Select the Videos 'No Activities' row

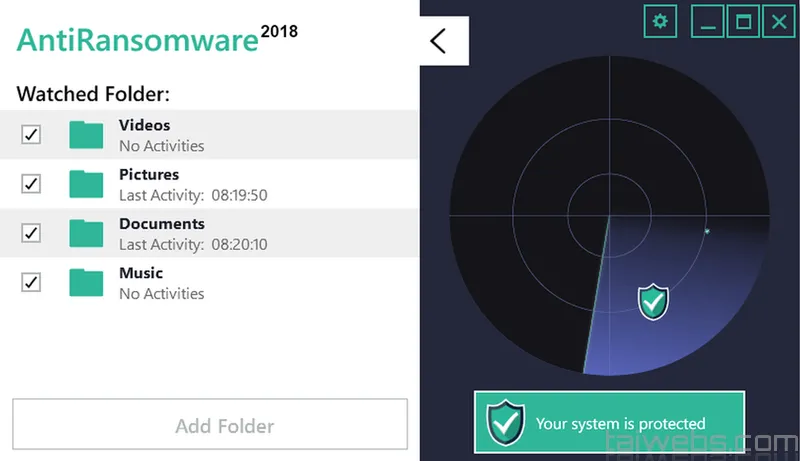pyautogui.click(x=209, y=135)
